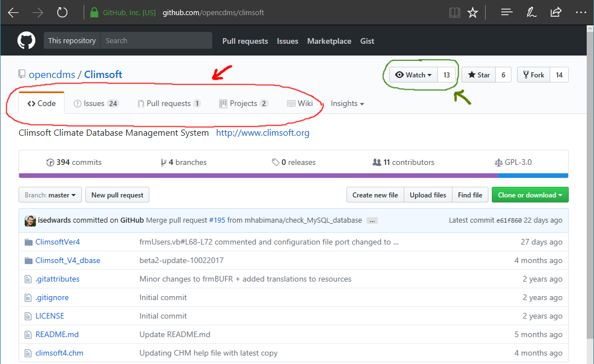594x364 pixels.
Task: Click the repository book icon beside opencdms
Action: 22,74
